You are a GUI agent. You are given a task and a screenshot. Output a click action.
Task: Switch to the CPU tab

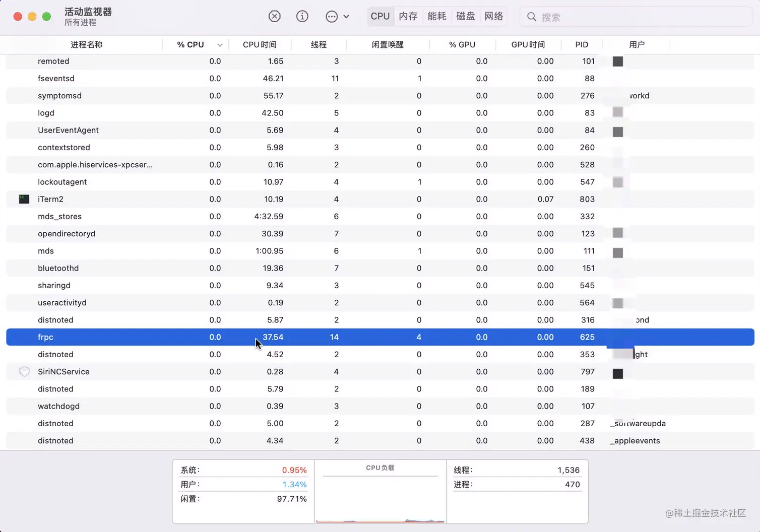380,17
